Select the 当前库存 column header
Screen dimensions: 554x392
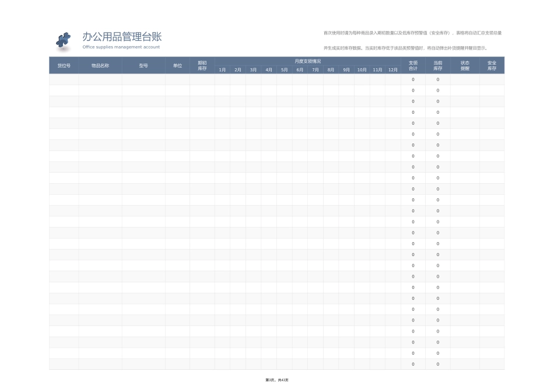point(437,65)
